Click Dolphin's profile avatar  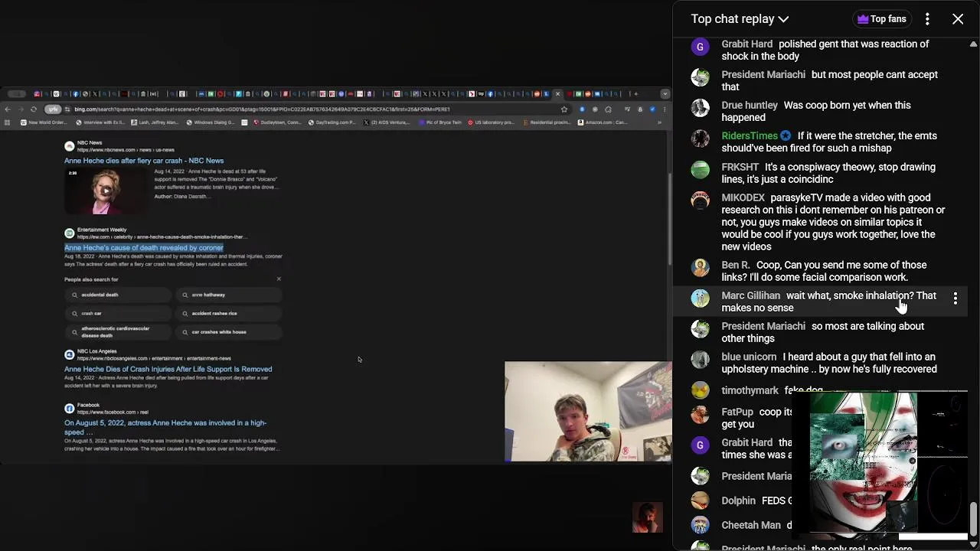[700, 500]
